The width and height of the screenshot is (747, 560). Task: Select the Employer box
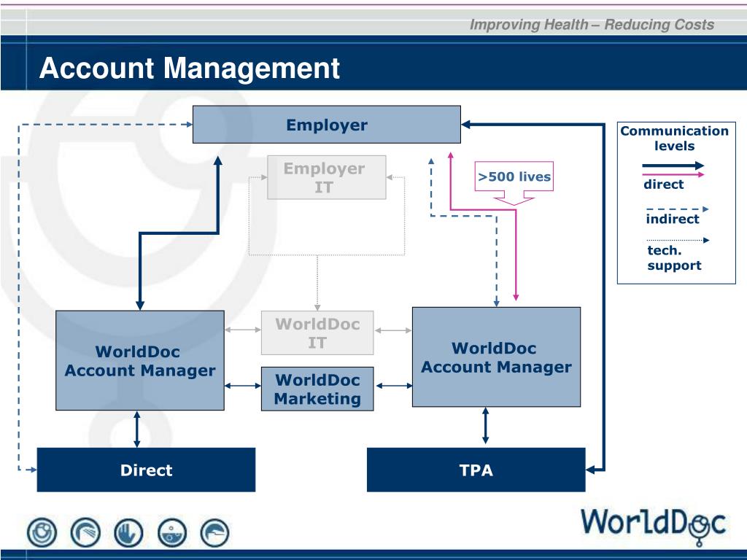coord(327,124)
